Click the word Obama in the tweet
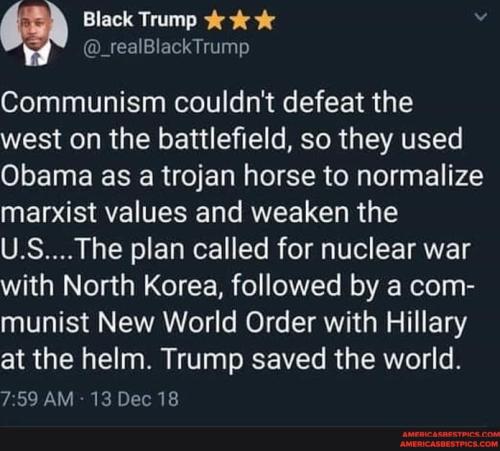This screenshot has width=500, height=451. pyautogui.click(x=46, y=176)
